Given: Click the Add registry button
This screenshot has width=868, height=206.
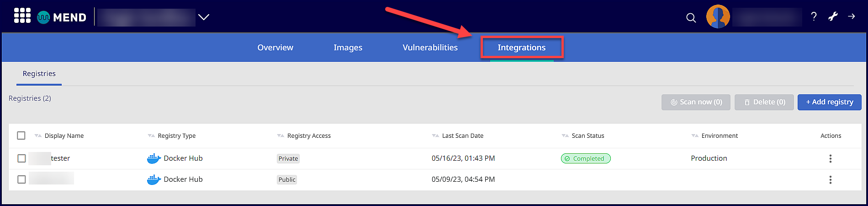Looking at the screenshot, I should pos(829,102).
